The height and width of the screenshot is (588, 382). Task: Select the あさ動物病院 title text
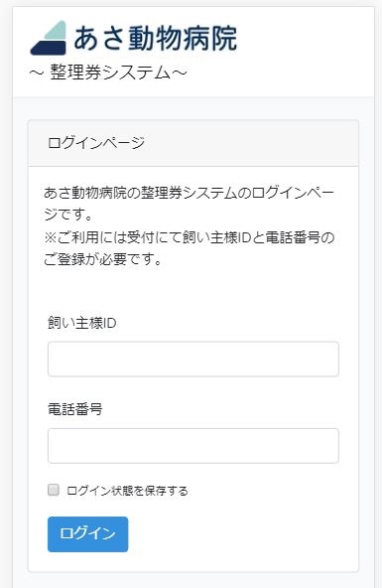pos(156,38)
